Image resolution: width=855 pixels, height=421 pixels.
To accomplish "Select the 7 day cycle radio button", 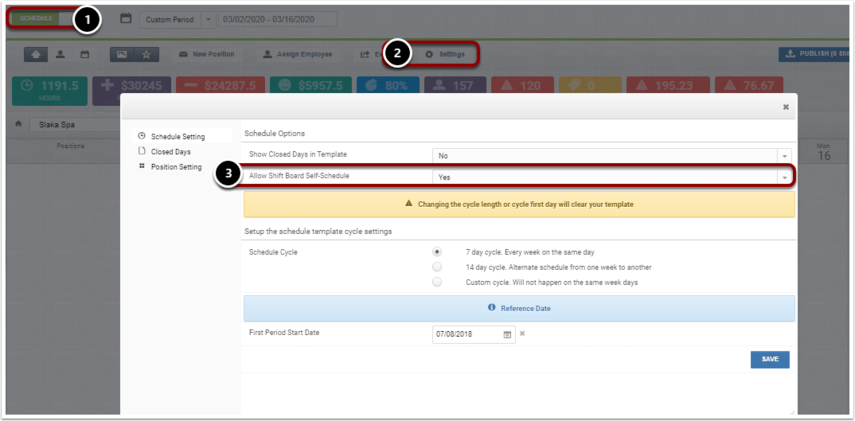I will [437, 252].
